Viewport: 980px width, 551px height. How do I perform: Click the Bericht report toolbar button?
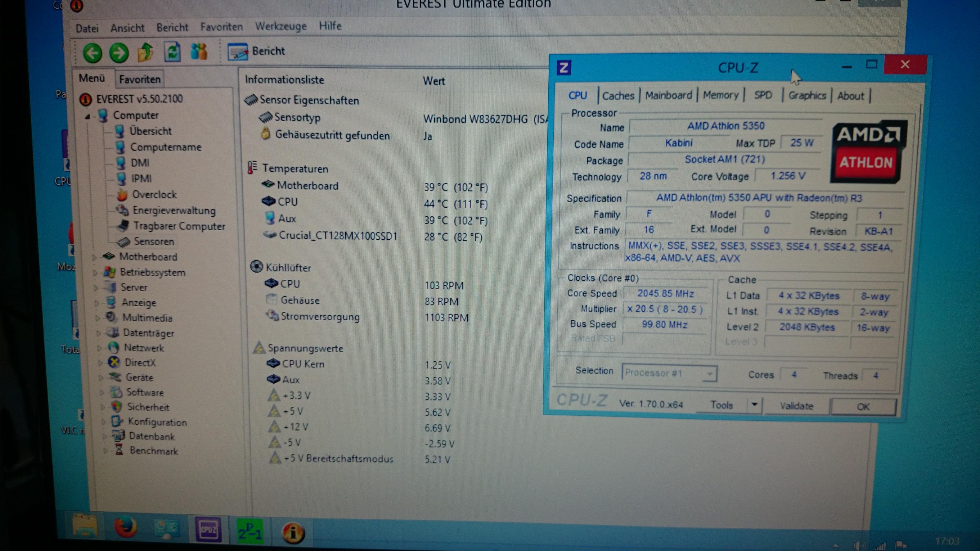pyautogui.click(x=256, y=51)
